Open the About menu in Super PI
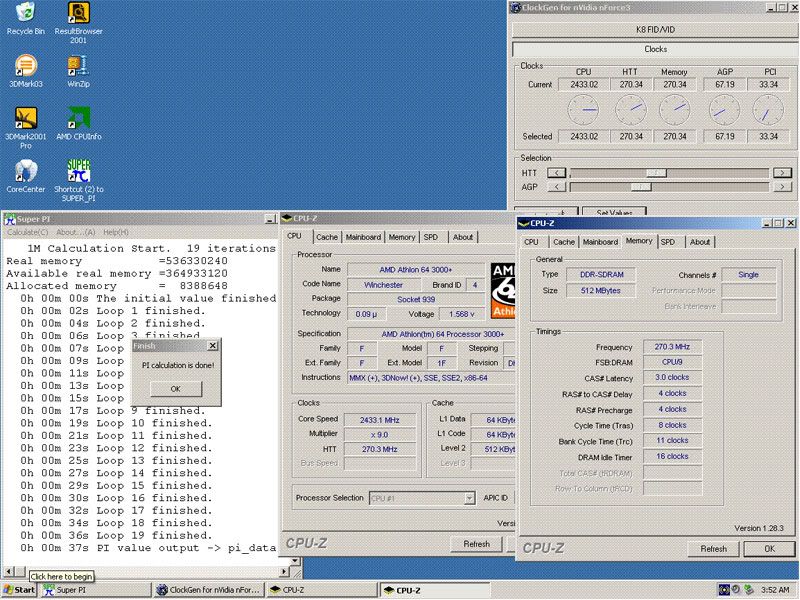Screen dimensions: 800x600 (x=76, y=232)
